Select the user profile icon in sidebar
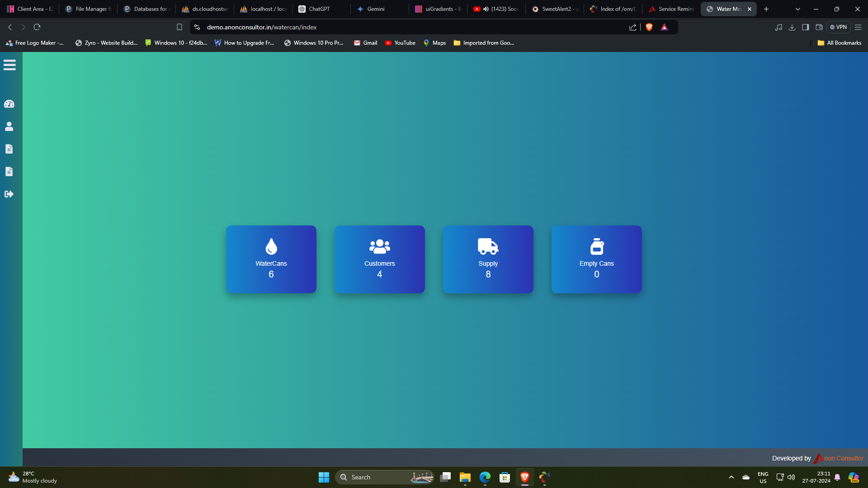The width and height of the screenshot is (868, 488). coord(9,127)
